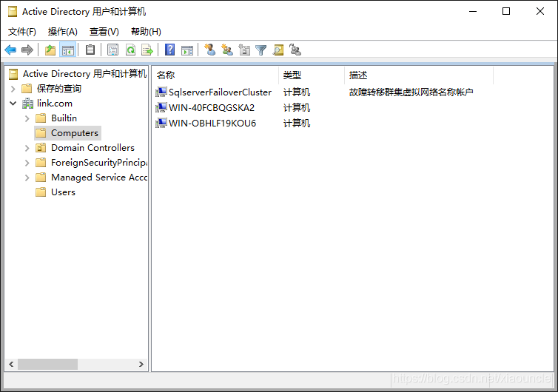Viewport: 558px width, 392px height.
Task: Click the tree pane horizontal scrollbar thumb
Action: [x=47, y=364]
